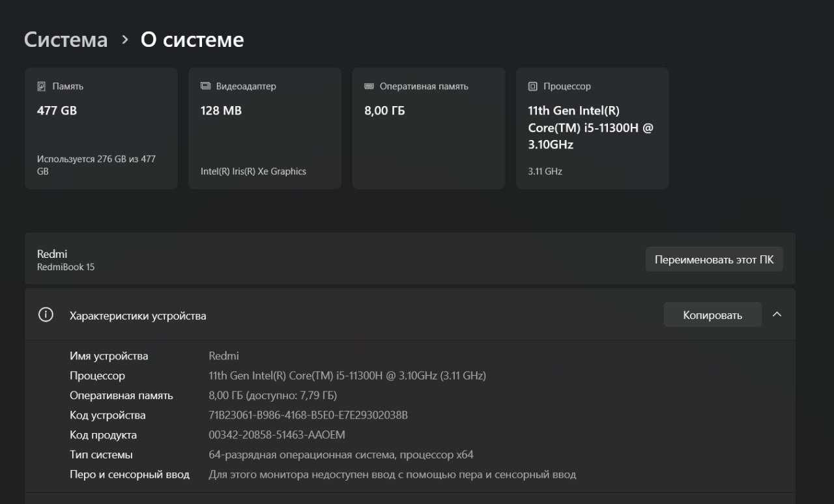Click the Redmi value of Имя устройства

tap(223, 356)
